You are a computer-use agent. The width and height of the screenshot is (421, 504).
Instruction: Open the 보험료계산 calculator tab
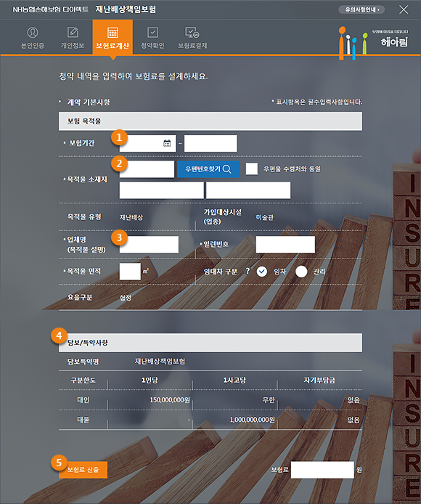pyautogui.click(x=113, y=38)
